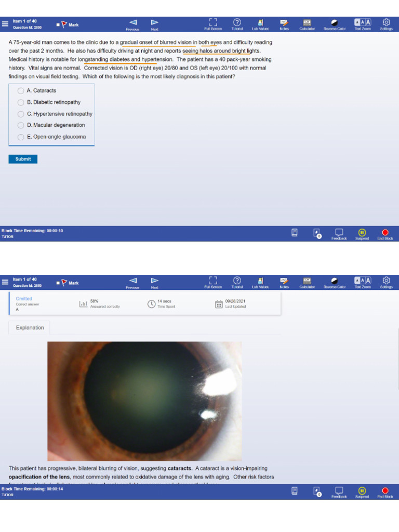Open Lab Values in bottom explanation screen
Screen dimensions: 399x532
coord(261,283)
